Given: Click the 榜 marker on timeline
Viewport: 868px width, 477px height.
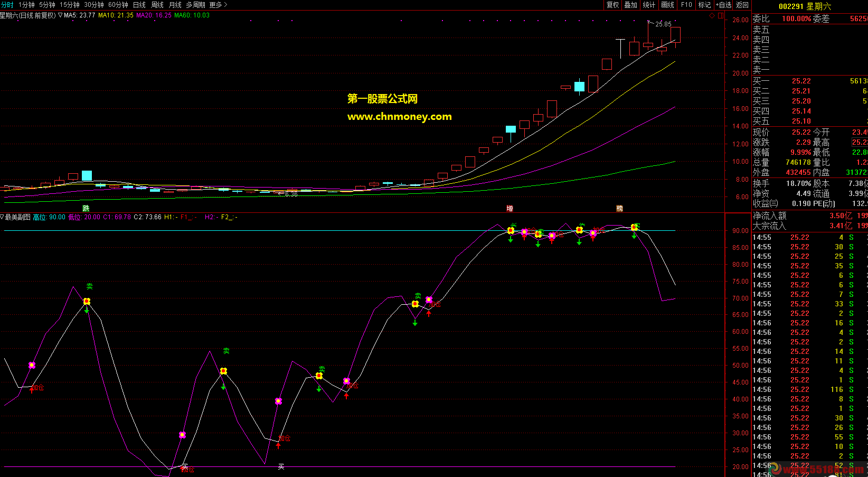Looking at the screenshot, I should pos(619,208).
